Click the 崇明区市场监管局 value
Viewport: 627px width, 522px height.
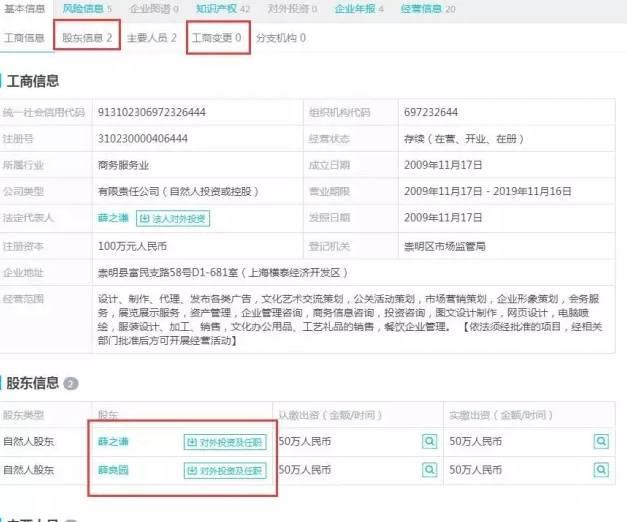point(445,246)
